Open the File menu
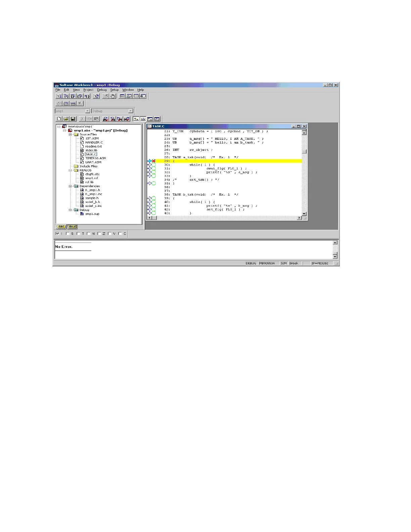411x532 pixels. click(58, 90)
